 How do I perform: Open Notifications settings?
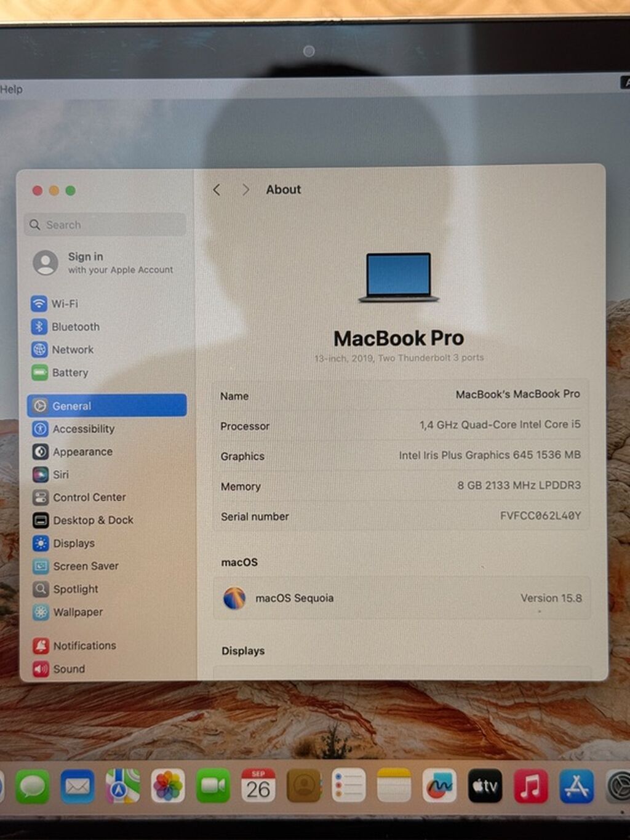74,646
